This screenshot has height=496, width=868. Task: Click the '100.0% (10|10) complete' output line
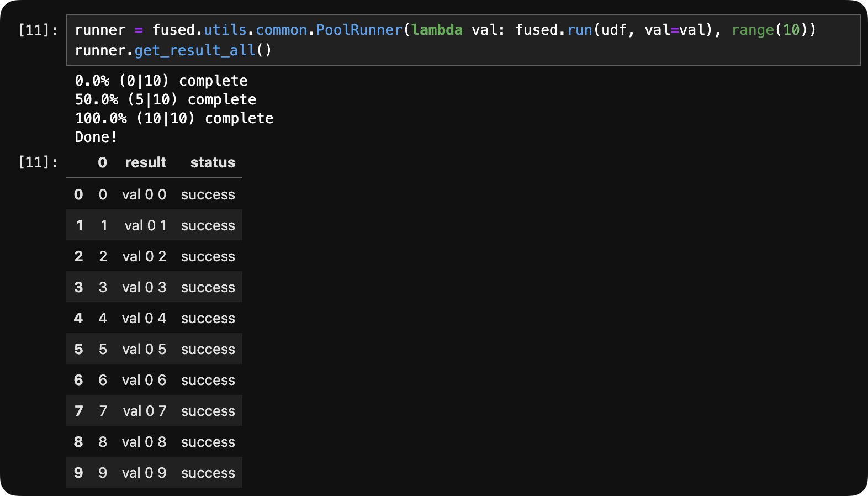point(174,118)
